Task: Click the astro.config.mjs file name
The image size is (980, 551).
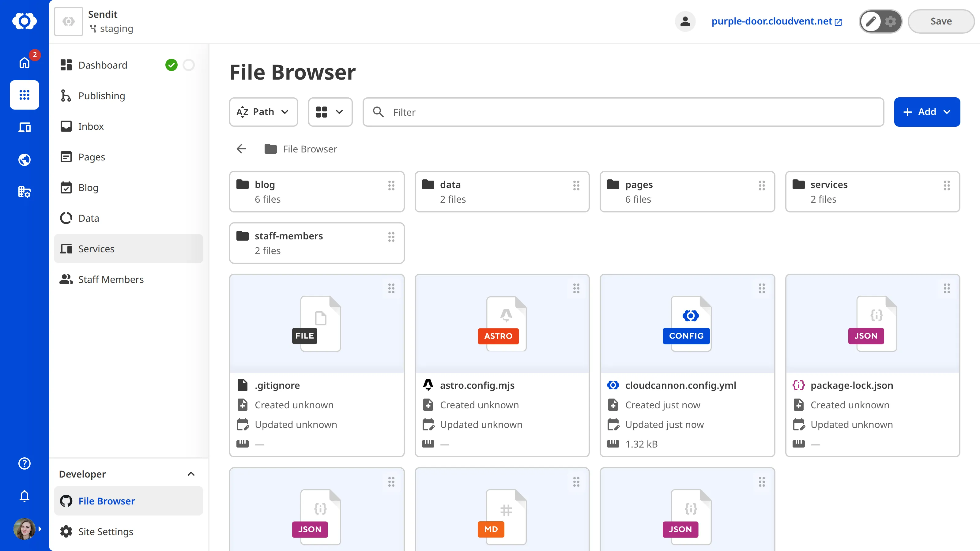Action: tap(477, 385)
